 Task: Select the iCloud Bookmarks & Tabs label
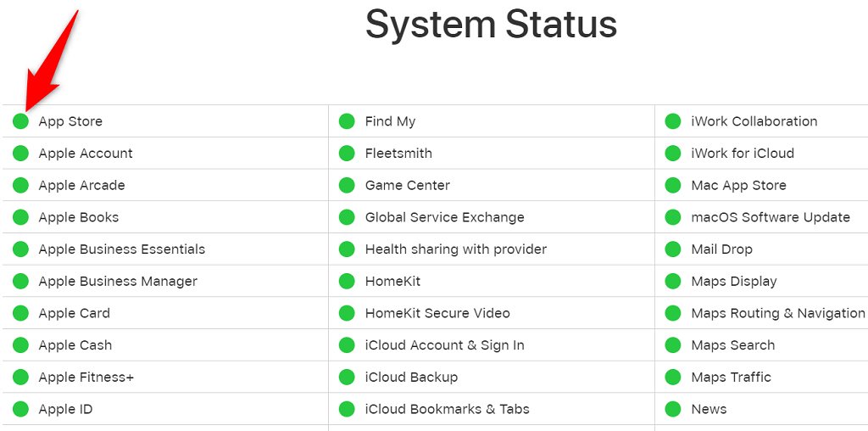448,410
